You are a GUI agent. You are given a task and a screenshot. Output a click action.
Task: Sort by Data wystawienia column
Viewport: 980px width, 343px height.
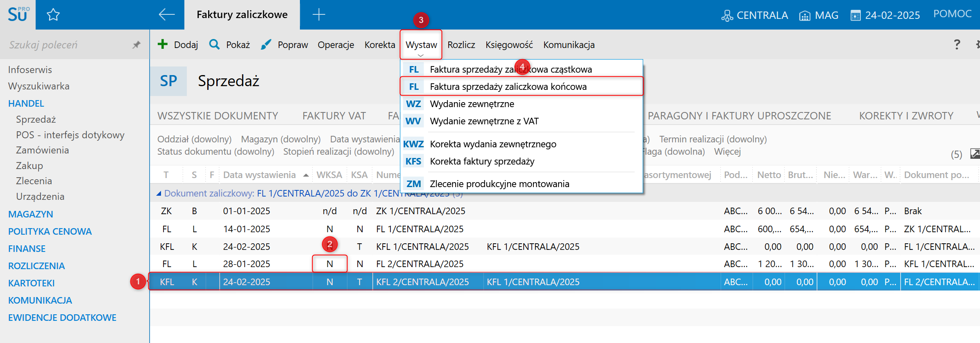tap(259, 175)
